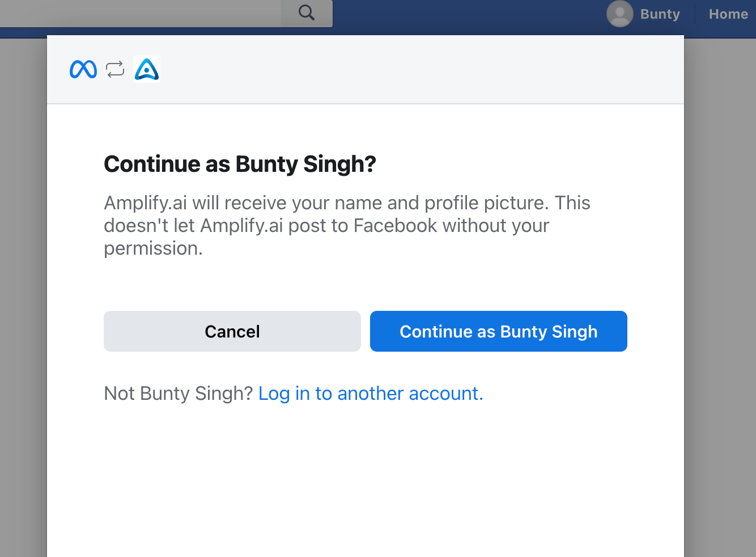
Task: Click the gray dialog header bar
Action: click(366, 69)
